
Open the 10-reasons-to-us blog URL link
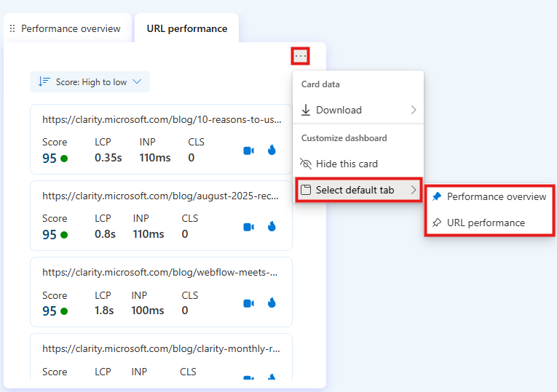[162, 119]
